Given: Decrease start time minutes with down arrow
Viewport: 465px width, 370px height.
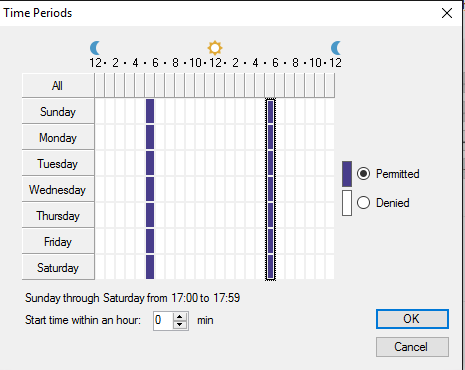Looking at the screenshot, I should [x=180, y=325].
